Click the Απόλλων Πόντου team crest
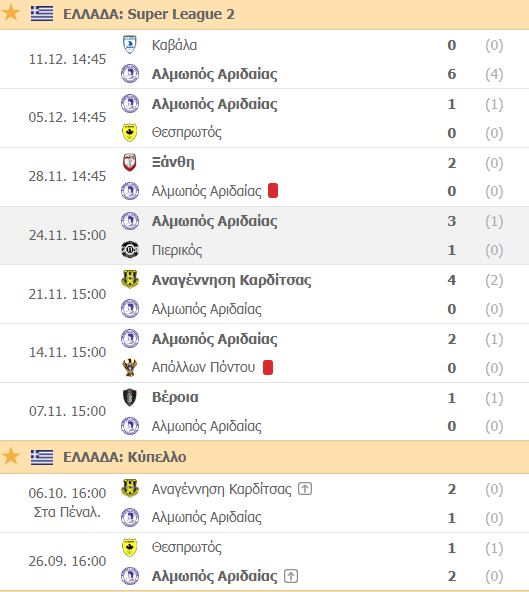 coord(130,367)
